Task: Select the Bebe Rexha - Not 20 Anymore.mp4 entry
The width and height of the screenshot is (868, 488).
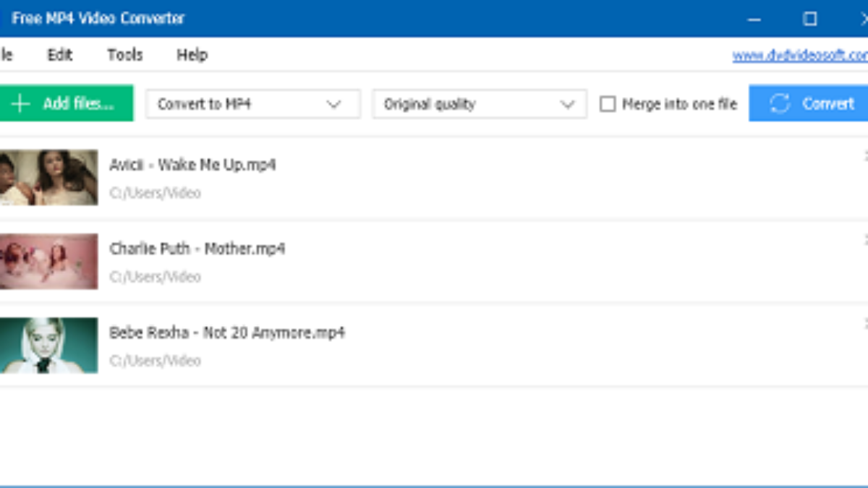Action: [227, 333]
